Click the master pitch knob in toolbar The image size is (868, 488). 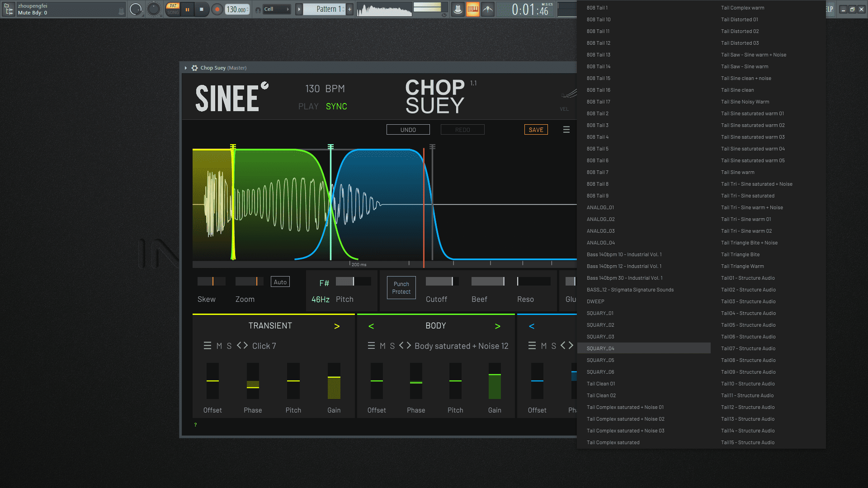click(154, 9)
